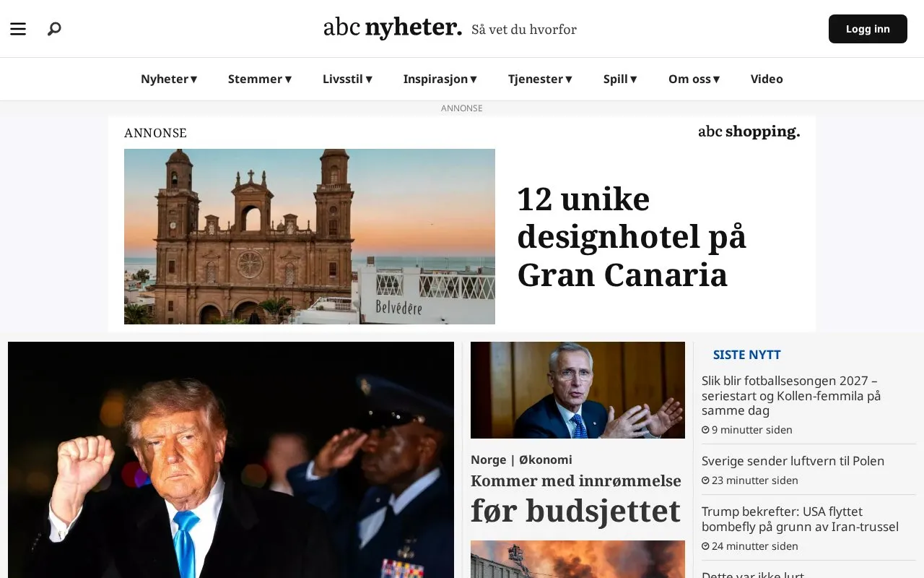The width and height of the screenshot is (924, 578).
Task: Open the Tjenester dropdown
Action: [540, 79]
